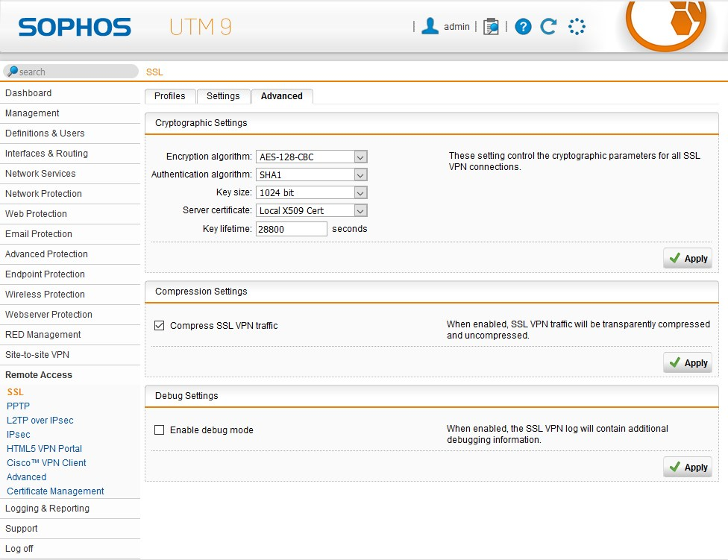
Task: Switch to the Profiles tab
Action: tap(169, 96)
